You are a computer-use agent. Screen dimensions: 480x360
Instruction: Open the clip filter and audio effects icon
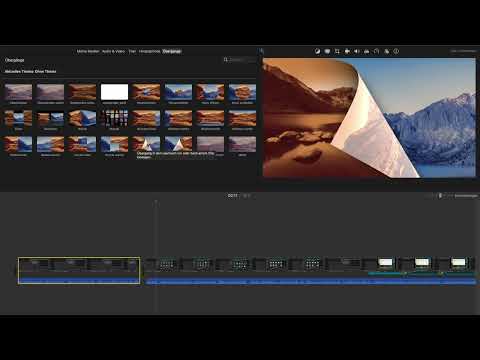point(386,51)
